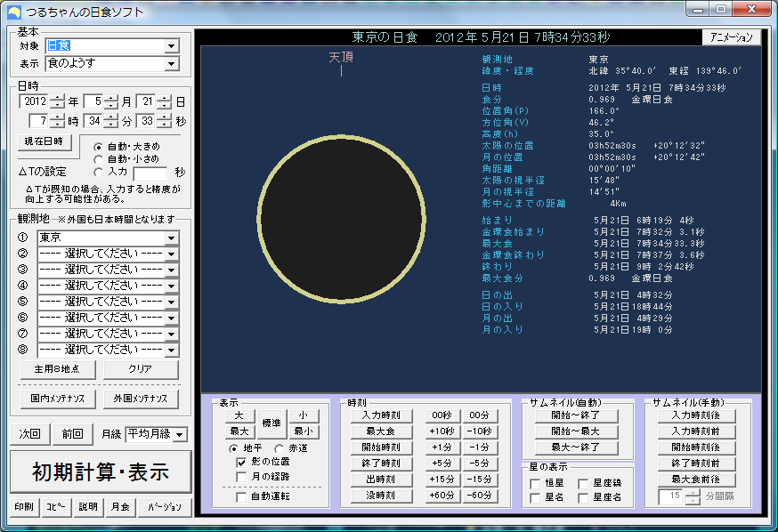Open the アニメーション tab button
The width and height of the screenshot is (778, 532).
click(732, 37)
